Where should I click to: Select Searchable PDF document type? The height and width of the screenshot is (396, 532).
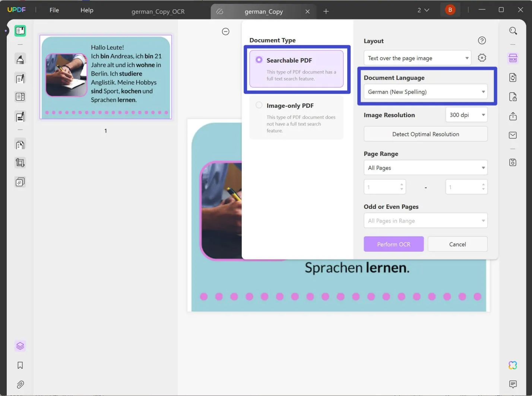297,69
